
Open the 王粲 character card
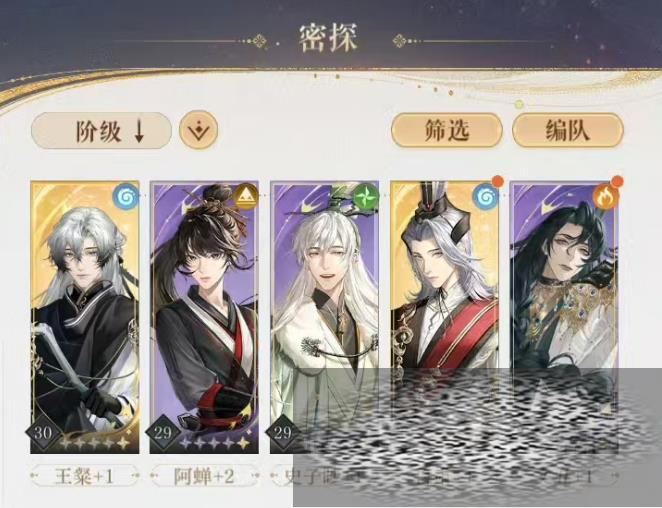85,318
